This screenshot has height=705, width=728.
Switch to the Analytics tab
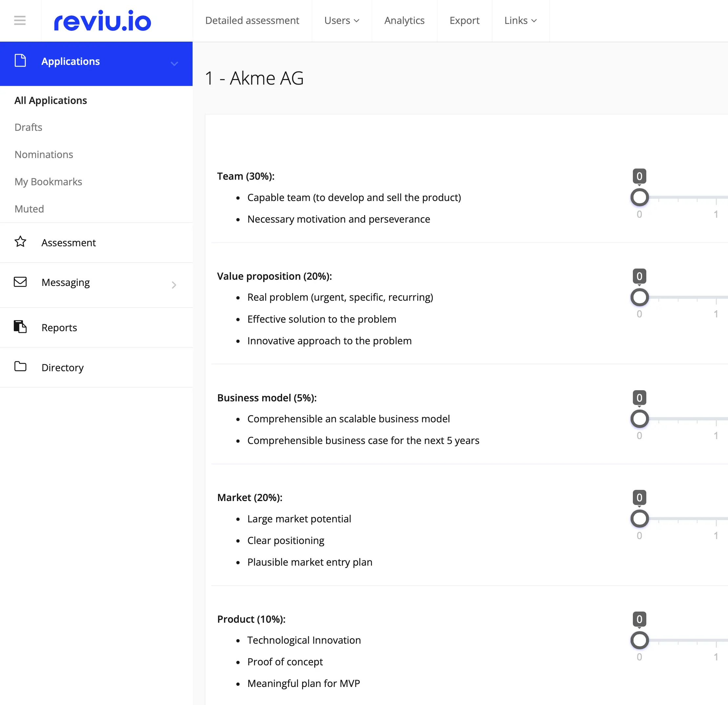[x=404, y=20]
